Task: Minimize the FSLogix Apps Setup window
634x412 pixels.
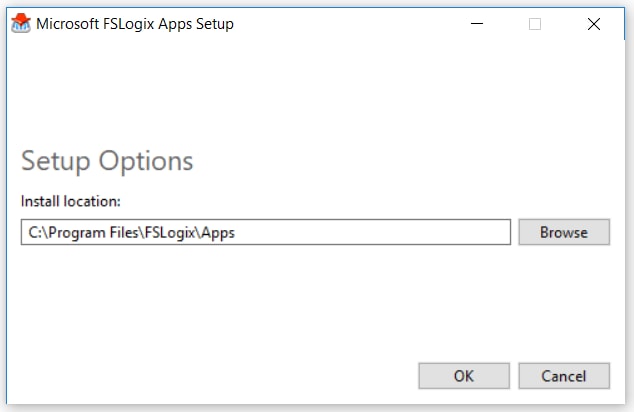Action: pyautogui.click(x=476, y=24)
